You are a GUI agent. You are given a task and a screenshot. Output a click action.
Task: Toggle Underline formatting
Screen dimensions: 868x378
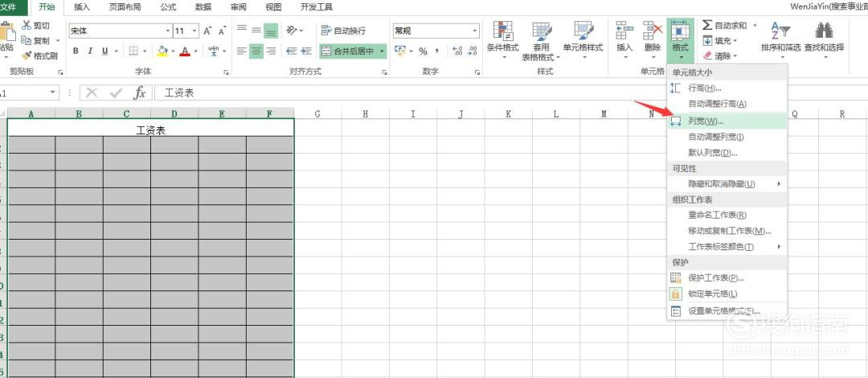pos(104,51)
